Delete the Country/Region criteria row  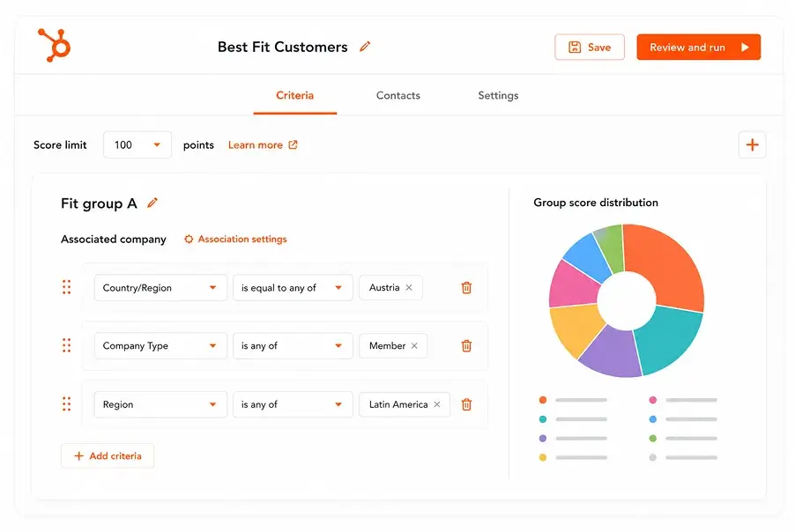466,288
